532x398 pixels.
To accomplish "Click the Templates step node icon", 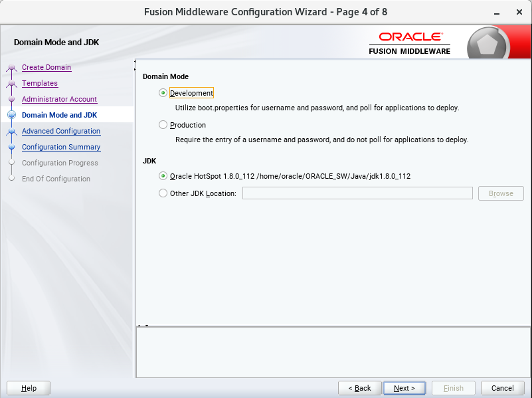I will 11,83.
